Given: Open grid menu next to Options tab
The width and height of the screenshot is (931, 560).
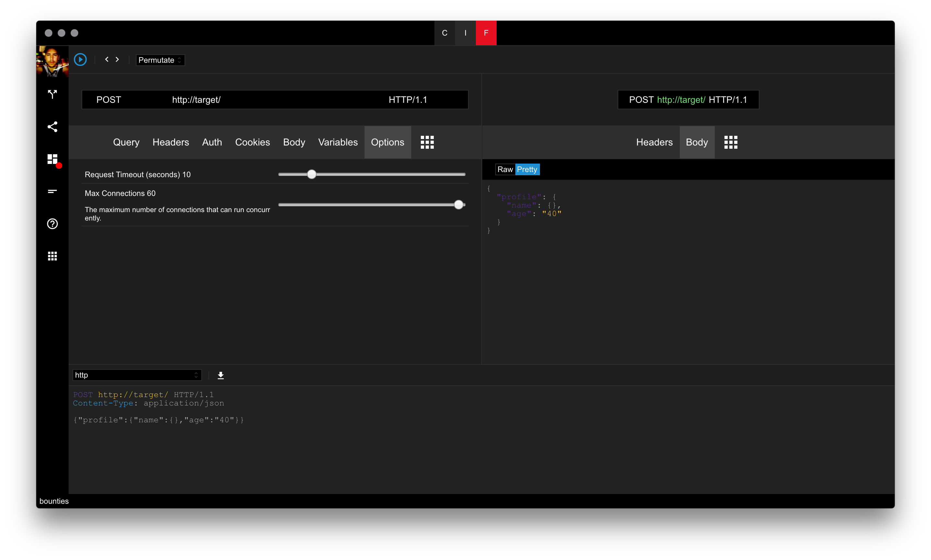Looking at the screenshot, I should pos(427,142).
